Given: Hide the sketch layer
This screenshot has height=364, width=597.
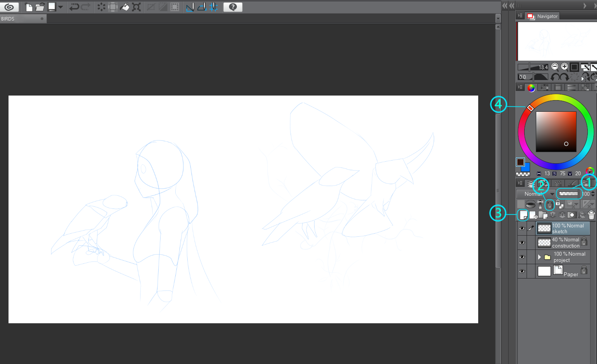Looking at the screenshot, I should point(522,228).
